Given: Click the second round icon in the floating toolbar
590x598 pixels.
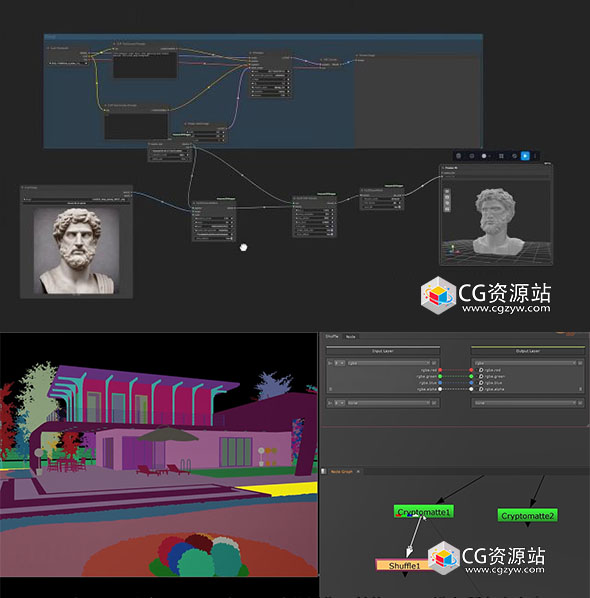Looking at the screenshot, I should click(472, 156).
